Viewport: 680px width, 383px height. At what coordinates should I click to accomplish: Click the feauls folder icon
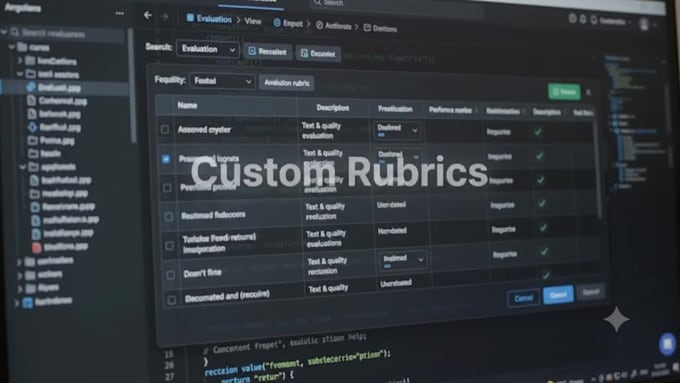(33, 153)
